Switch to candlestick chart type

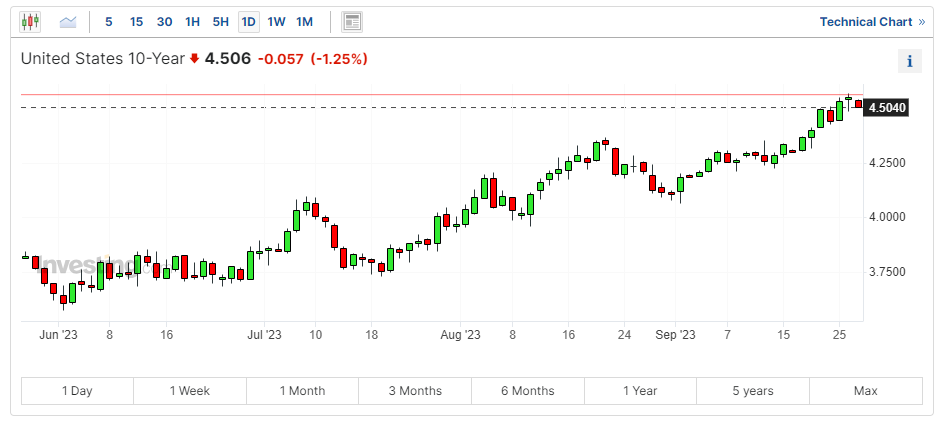[x=31, y=21]
